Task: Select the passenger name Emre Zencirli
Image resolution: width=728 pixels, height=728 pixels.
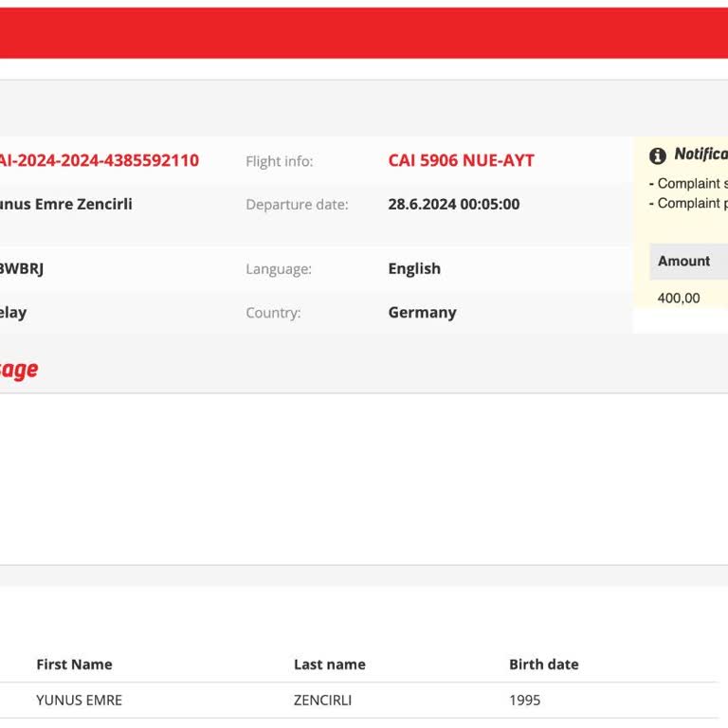Action: [x=66, y=204]
